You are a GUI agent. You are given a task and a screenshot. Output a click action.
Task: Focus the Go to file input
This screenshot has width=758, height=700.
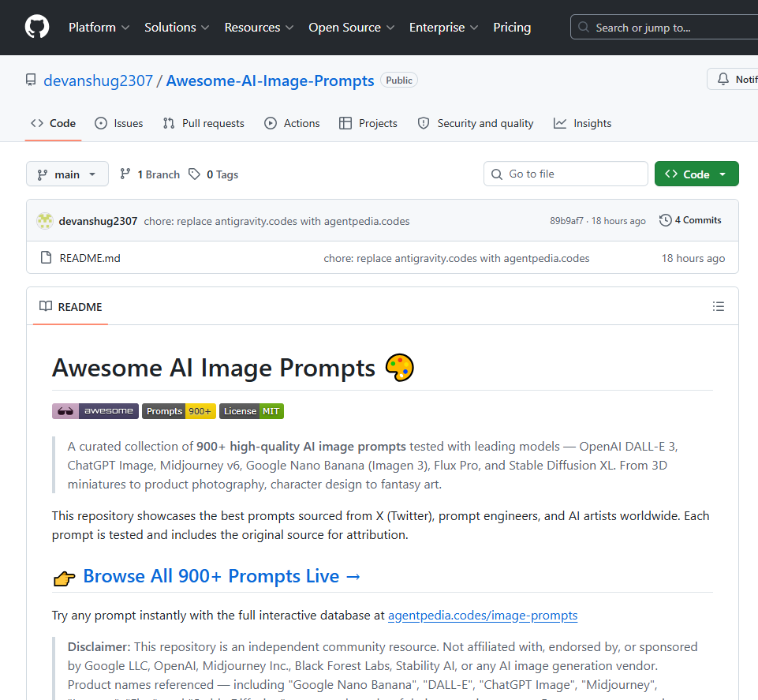coord(566,174)
